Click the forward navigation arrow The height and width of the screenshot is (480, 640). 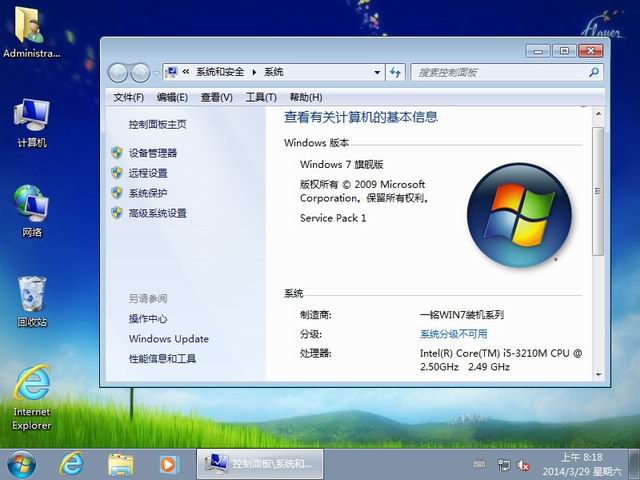point(140,73)
